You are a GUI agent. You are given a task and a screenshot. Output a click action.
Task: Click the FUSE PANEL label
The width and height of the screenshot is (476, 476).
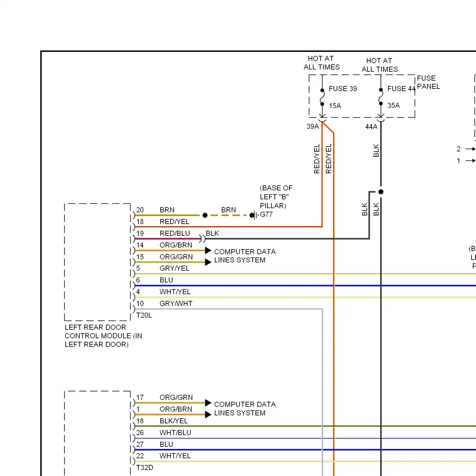click(x=428, y=82)
